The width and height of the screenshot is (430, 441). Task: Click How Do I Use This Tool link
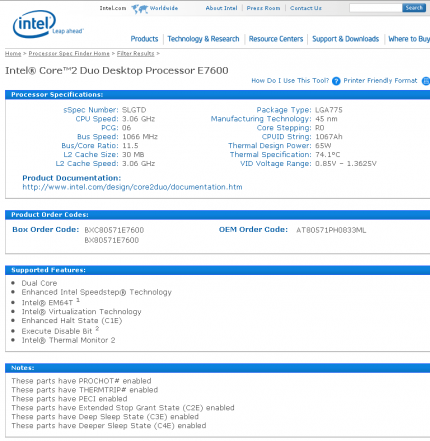click(290, 81)
